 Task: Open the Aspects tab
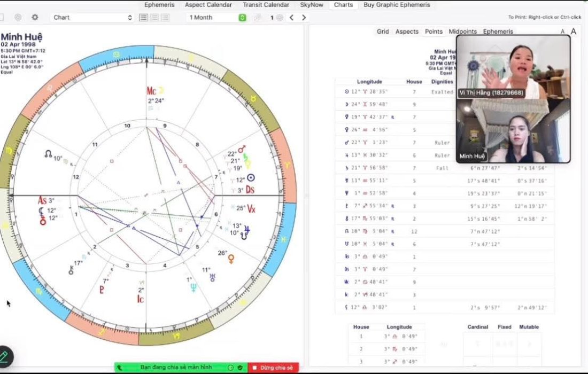pos(407,32)
